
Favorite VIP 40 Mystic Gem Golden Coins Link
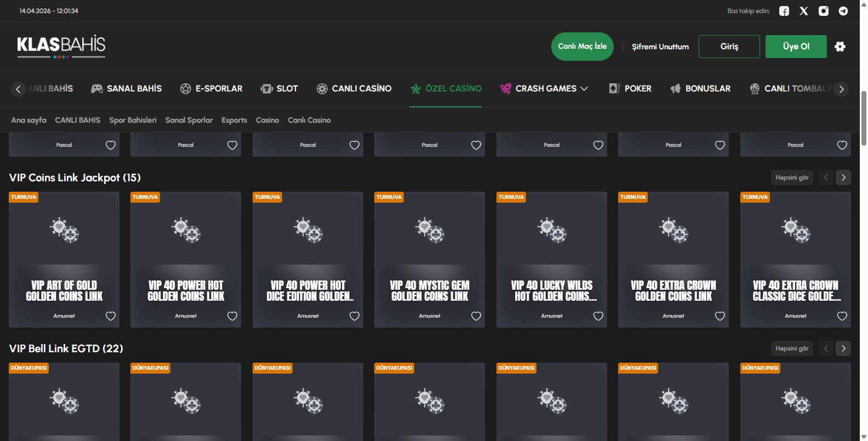click(x=476, y=316)
